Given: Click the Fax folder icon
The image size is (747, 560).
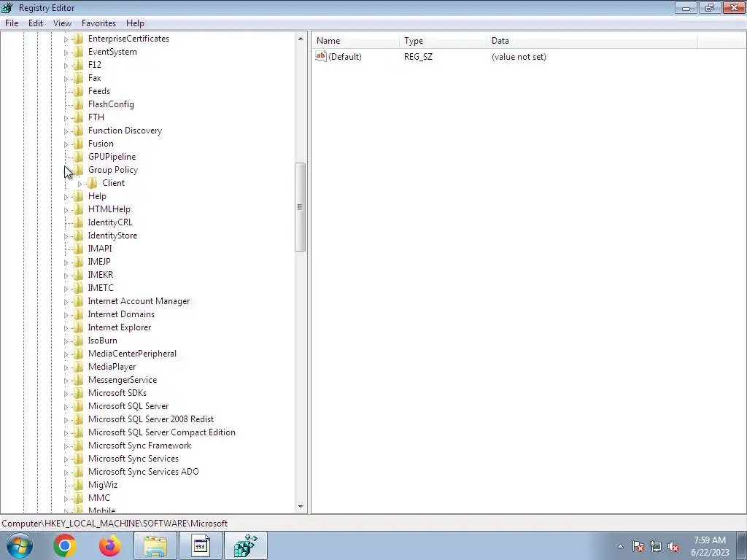Looking at the screenshot, I should [79, 77].
